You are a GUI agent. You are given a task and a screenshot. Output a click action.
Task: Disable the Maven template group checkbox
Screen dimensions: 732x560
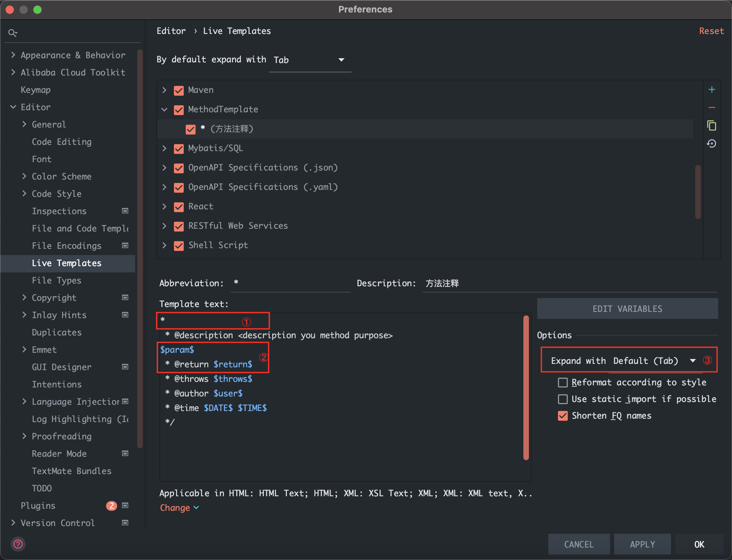click(179, 90)
